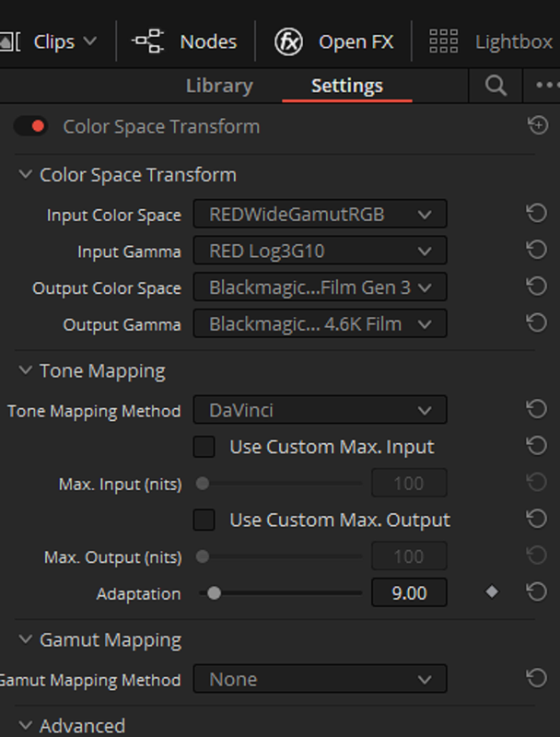Reset Gamut Mapping Method value

click(x=536, y=678)
